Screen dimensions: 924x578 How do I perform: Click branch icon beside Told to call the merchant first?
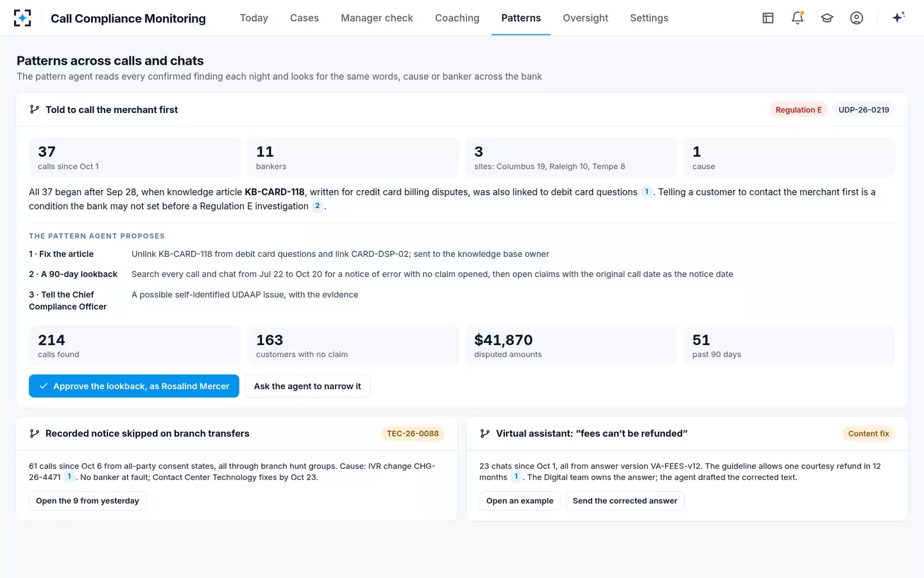tap(35, 110)
